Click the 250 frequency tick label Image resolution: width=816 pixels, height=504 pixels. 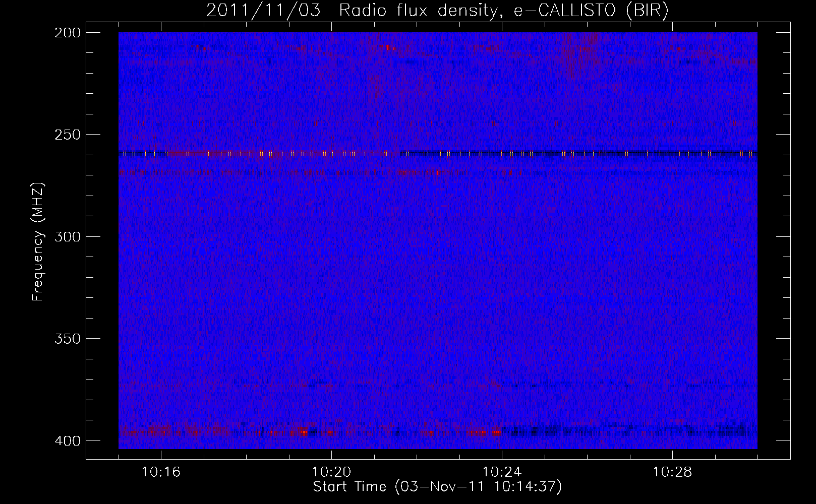coord(67,135)
